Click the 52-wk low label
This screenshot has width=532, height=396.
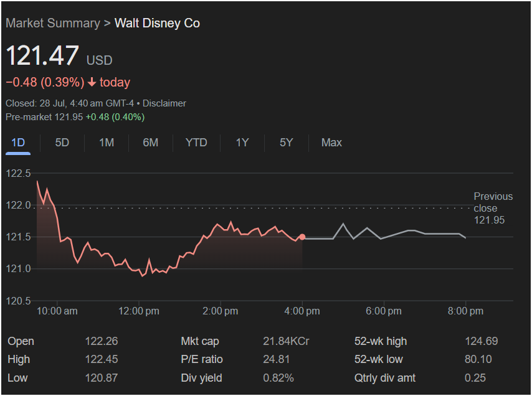[379, 360]
